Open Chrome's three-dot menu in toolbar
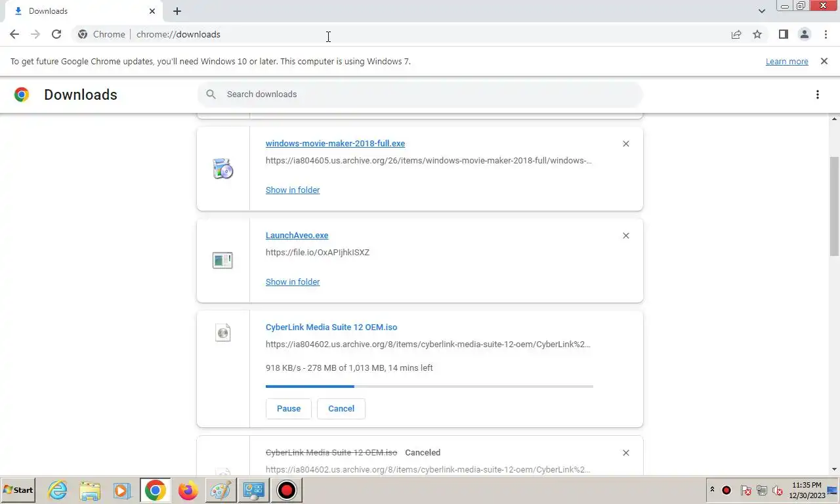 click(x=826, y=34)
